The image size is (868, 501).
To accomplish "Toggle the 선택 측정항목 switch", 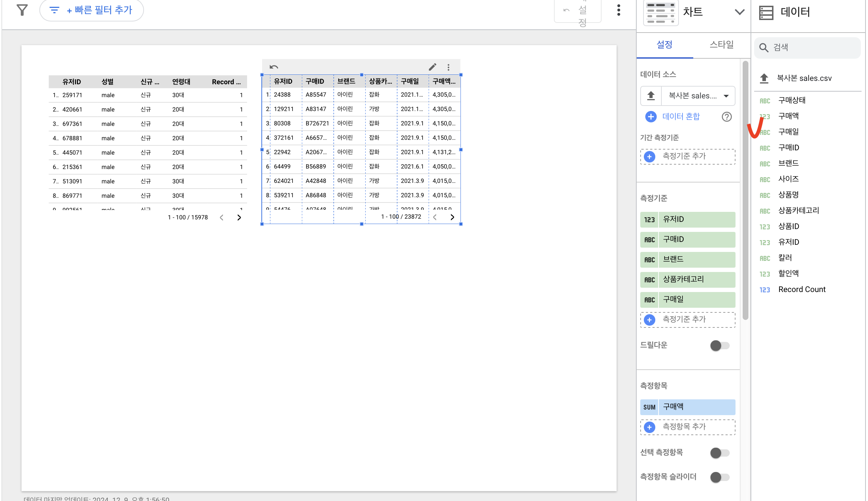I will 720,453.
